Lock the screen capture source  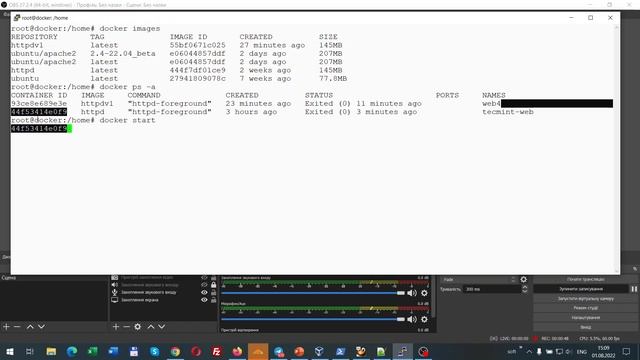click(x=213, y=300)
